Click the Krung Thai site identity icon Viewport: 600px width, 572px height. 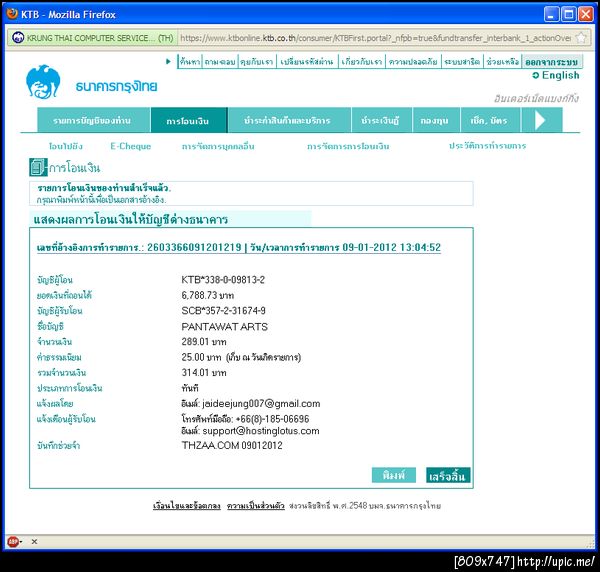18,37
